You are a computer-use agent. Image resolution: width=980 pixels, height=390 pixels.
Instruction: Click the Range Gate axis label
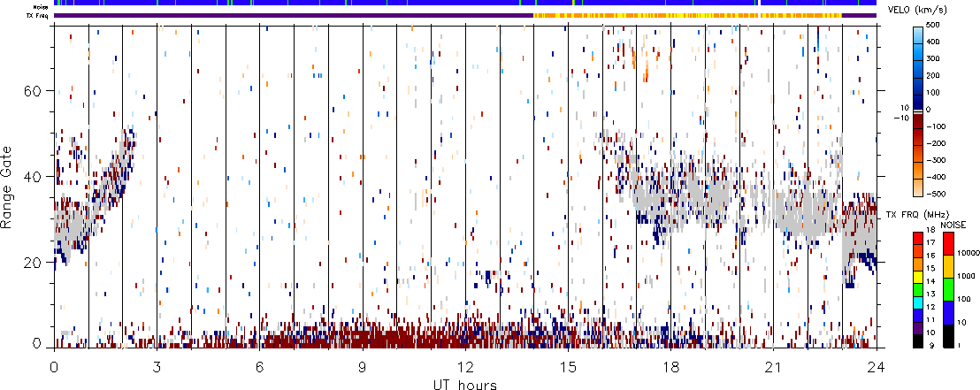(9, 186)
